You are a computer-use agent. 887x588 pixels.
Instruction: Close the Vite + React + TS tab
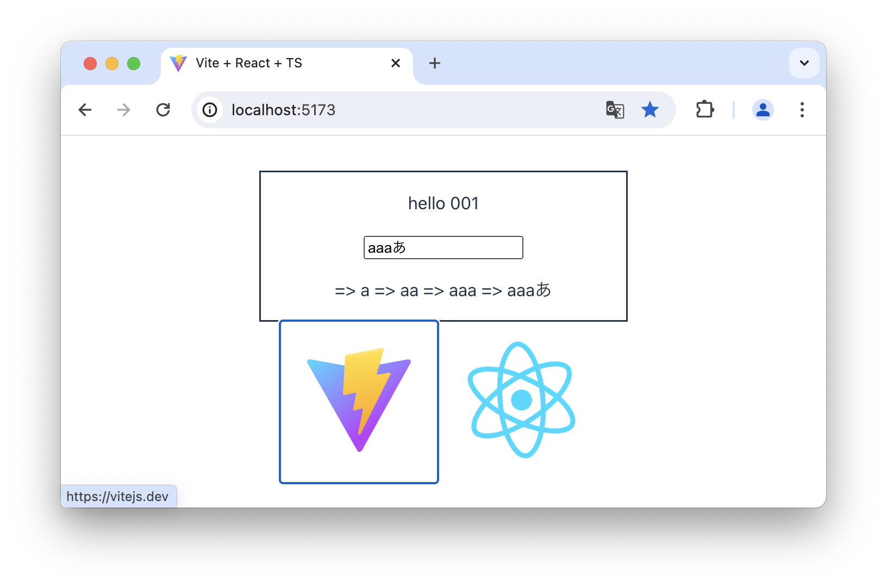(396, 63)
